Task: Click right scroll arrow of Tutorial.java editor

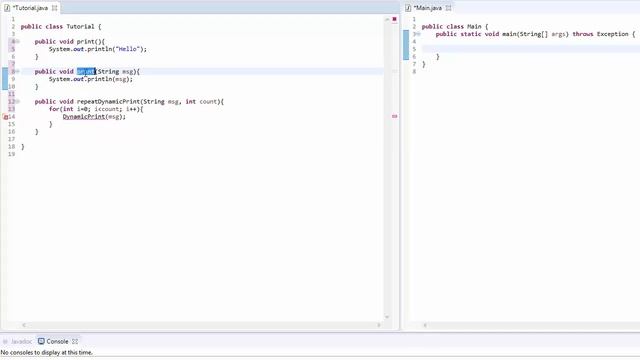Action: coord(379,325)
